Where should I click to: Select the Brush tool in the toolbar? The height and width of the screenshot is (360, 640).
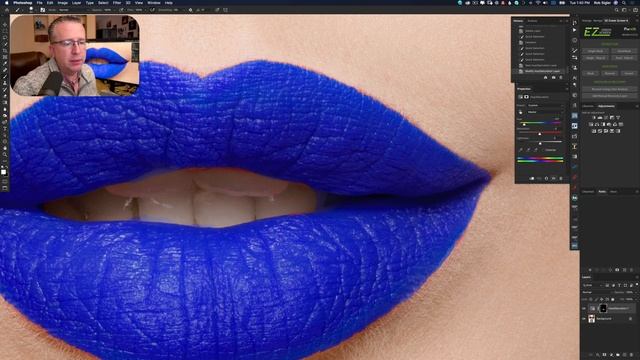point(5,77)
